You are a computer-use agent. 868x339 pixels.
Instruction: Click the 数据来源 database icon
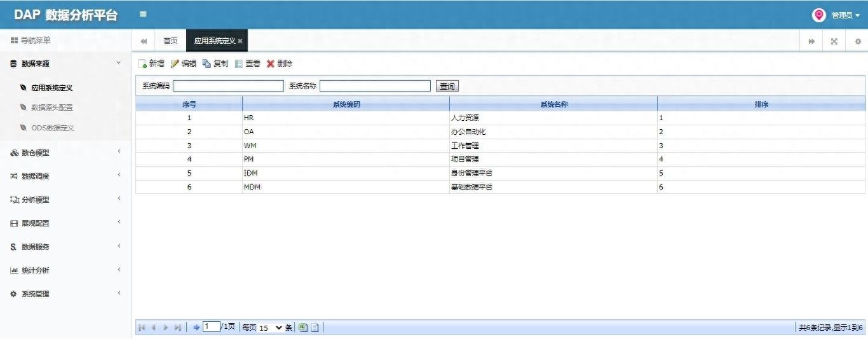(x=14, y=64)
